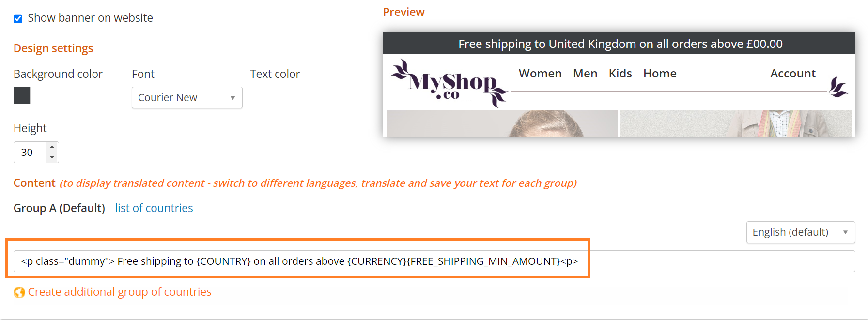
Task: Click the leaf icon next to Account
Action: click(x=838, y=87)
